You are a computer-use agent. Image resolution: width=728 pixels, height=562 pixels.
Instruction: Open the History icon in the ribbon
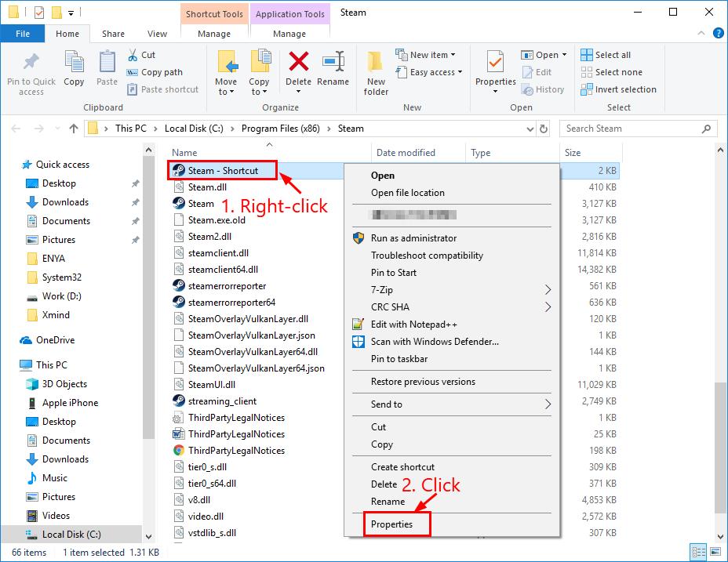coord(545,89)
